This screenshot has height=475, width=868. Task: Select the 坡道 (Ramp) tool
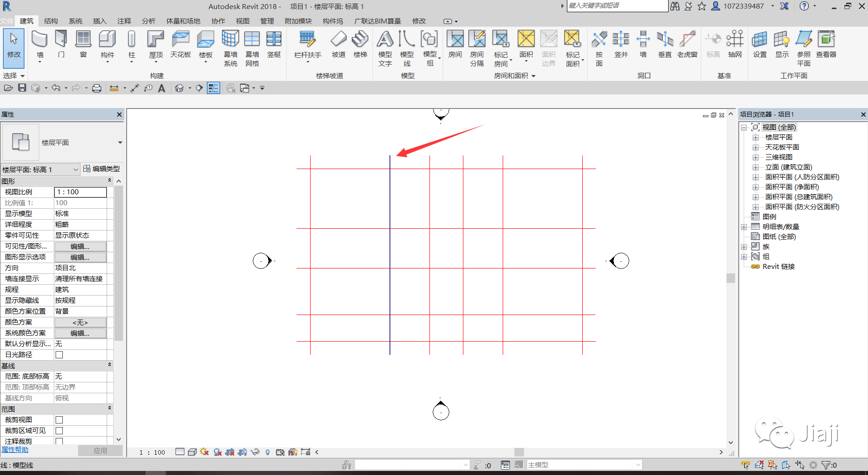click(x=338, y=45)
